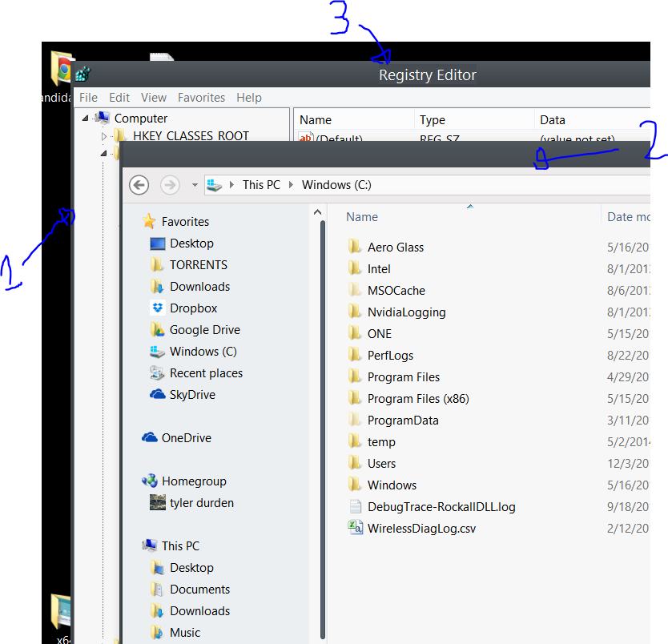Collapse the Computer node in registry tree
The height and width of the screenshot is (644, 668).
85,118
